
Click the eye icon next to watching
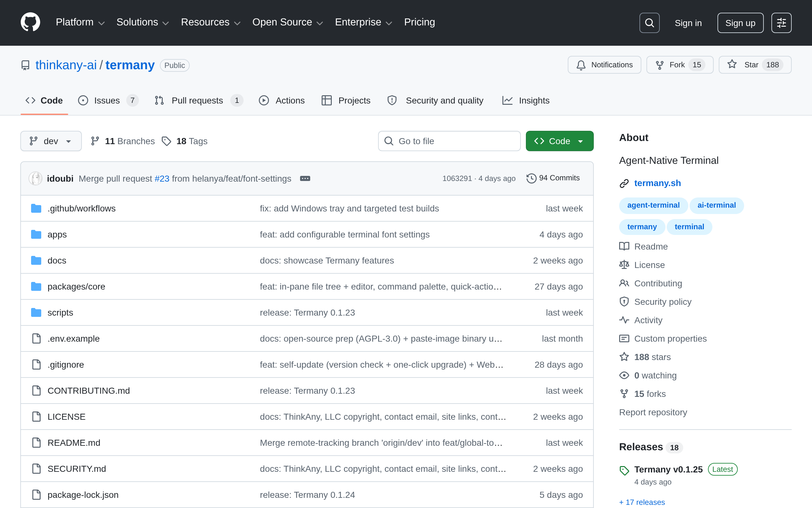(x=624, y=375)
